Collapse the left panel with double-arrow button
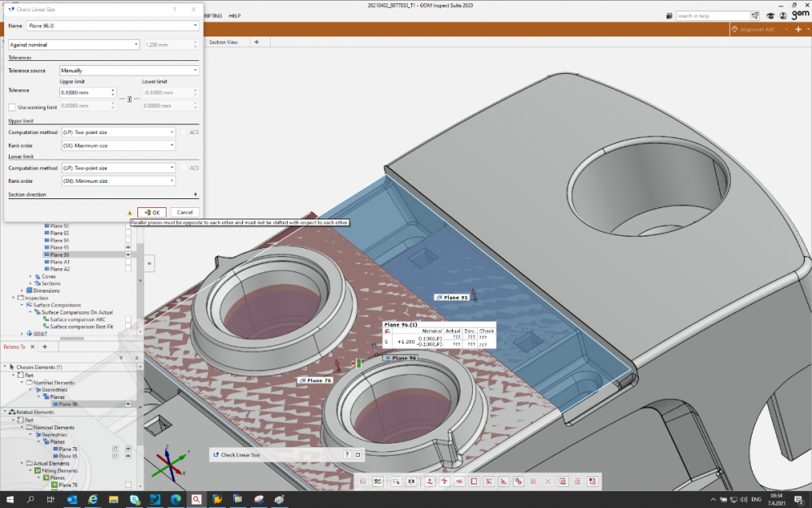The height and width of the screenshot is (508, 812). pos(150,264)
